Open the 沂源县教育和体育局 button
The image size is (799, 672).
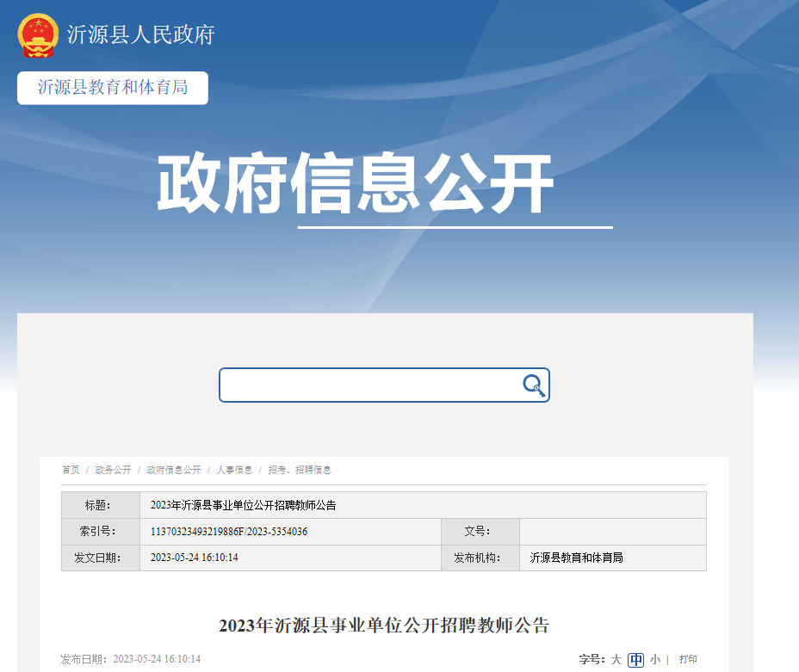pyautogui.click(x=113, y=88)
